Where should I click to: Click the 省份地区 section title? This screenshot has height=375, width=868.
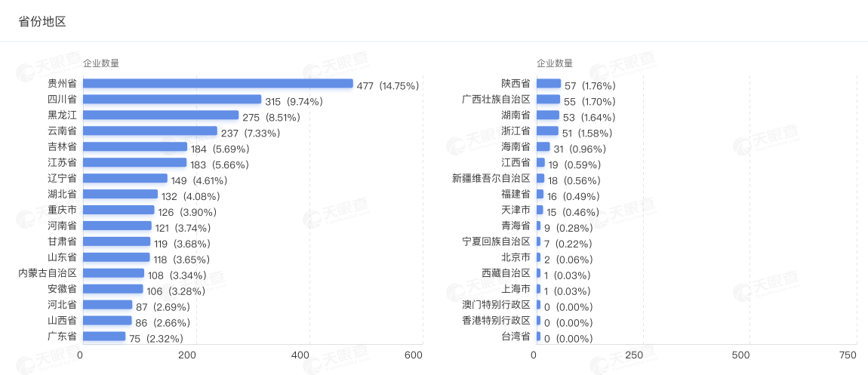point(42,21)
